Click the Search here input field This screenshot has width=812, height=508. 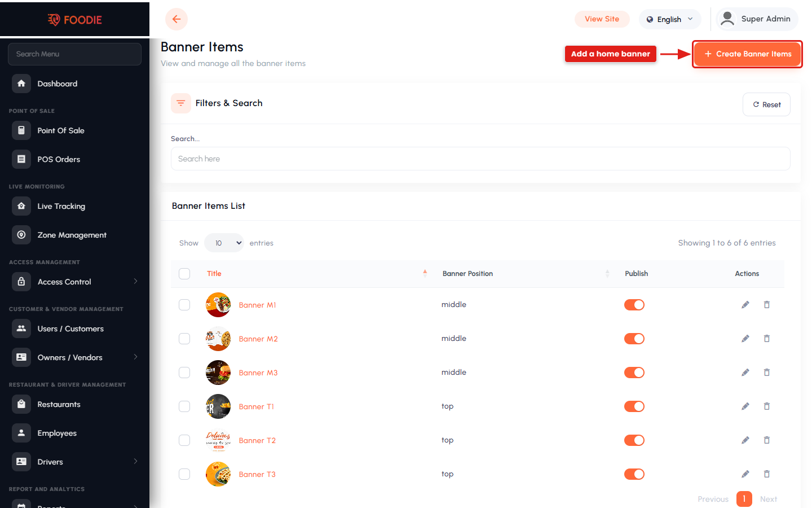tap(480, 159)
